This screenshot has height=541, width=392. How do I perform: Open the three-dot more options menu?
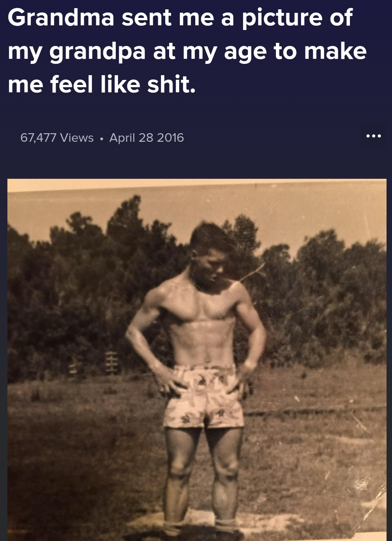373,136
